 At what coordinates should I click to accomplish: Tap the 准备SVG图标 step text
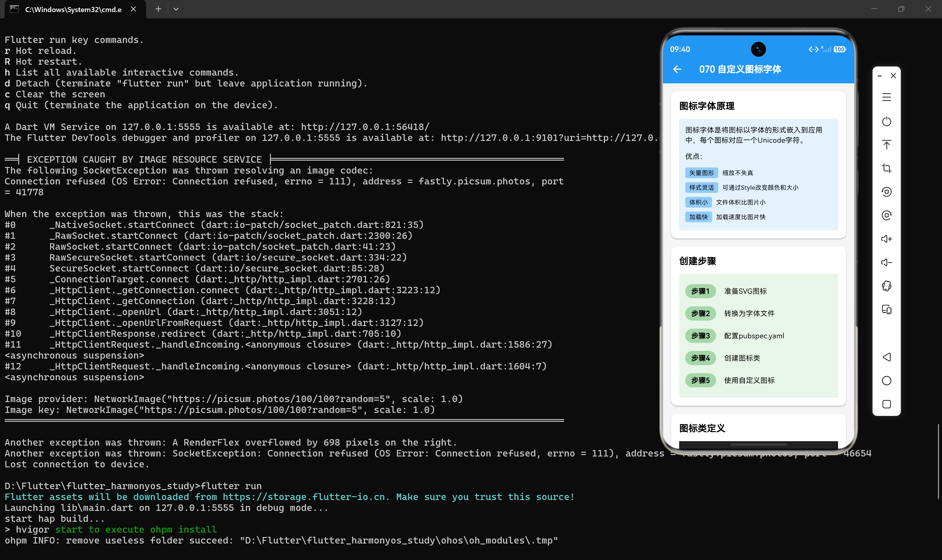click(x=745, y=291)
